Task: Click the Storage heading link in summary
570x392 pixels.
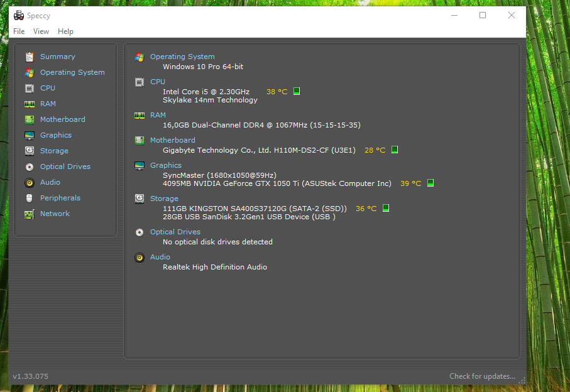Action: click(164, 199)
